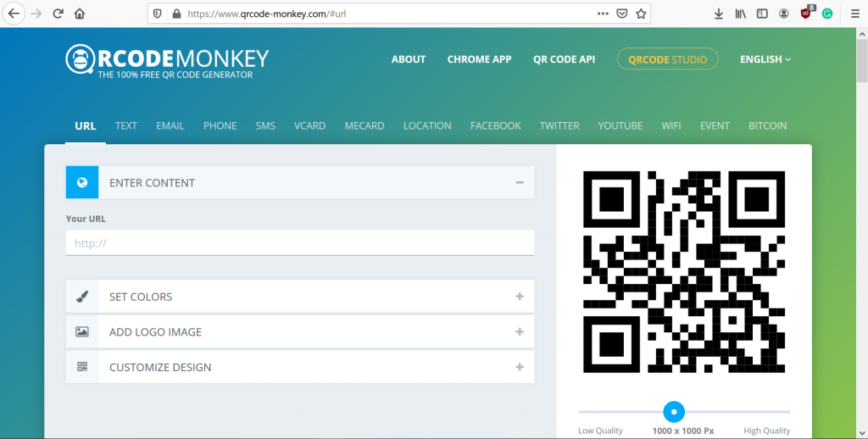View site security via padlock icon
868x439 pixels.
(176, 14)
